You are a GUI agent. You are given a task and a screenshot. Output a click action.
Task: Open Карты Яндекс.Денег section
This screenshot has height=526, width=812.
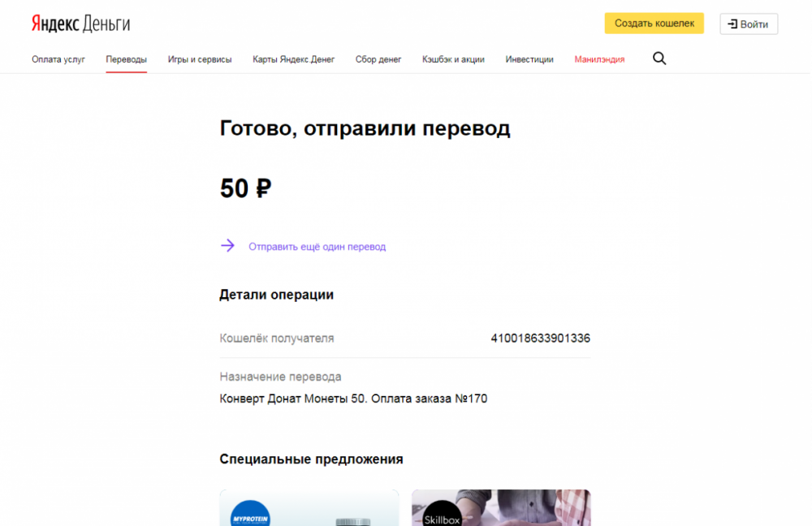coord(294,59)
